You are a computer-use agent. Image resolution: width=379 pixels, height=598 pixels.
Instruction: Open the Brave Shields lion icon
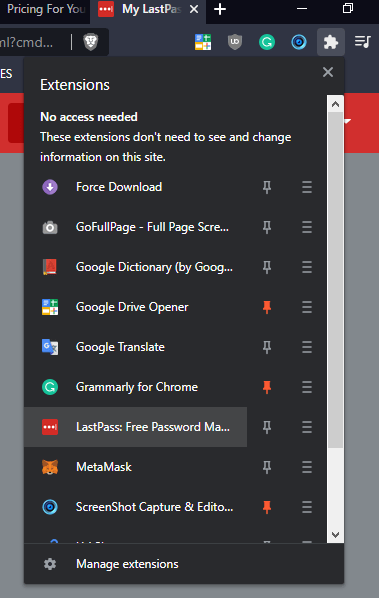[x=91, y=42]
